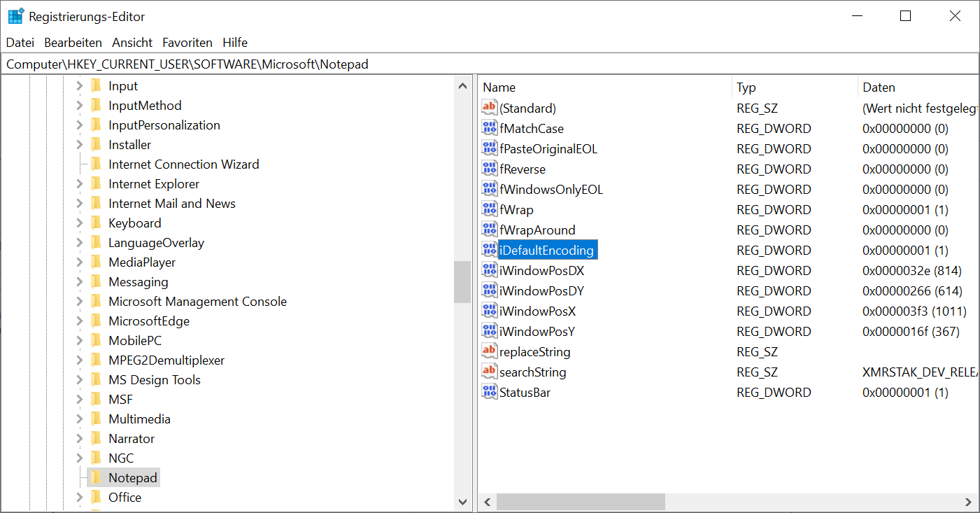Click the iWindowPosDY DWORD icon
Image resolution: width=980 pixels, height=513 pixels.
[490, 290]
